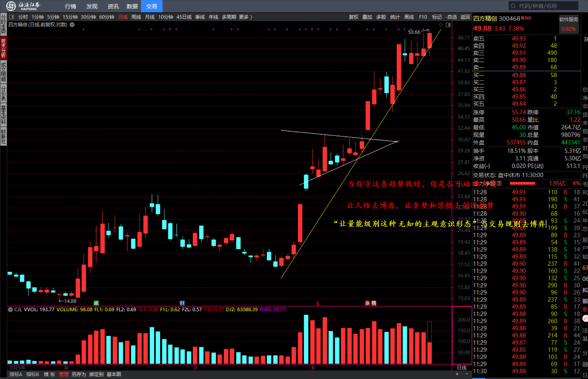
Task: Focus the 代码/拼音/名称 search field
Action: click(543, 6)
